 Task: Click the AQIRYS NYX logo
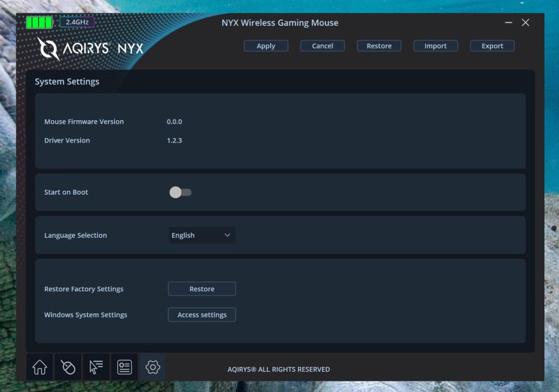pos(91,49)
